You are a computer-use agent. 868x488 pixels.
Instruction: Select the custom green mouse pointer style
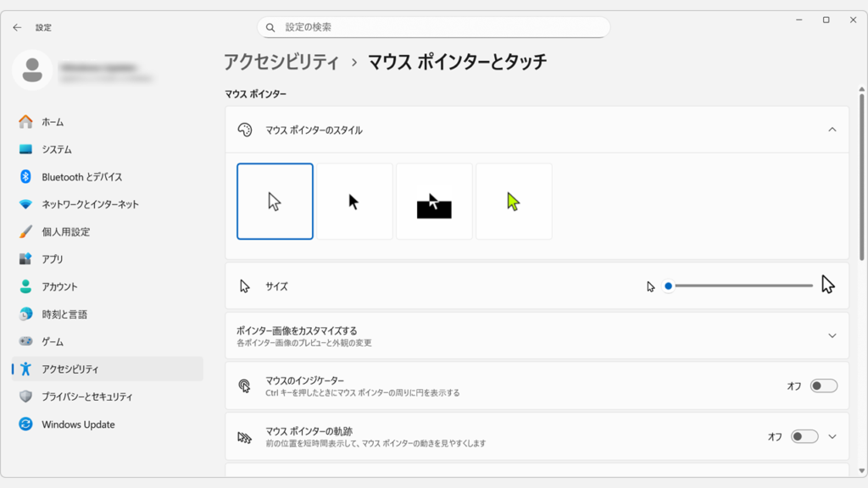click(x=514, y=201)
